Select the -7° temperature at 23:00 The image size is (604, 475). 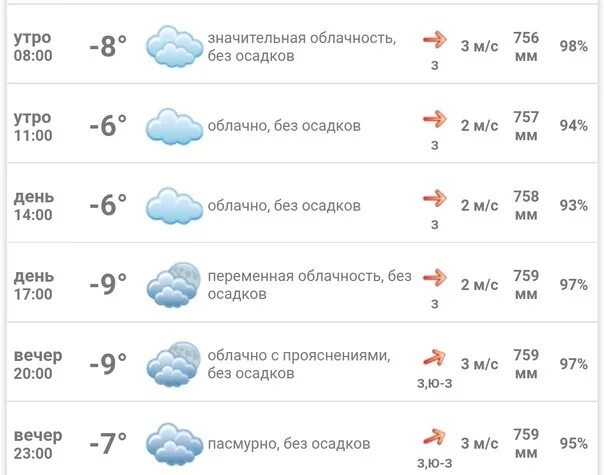[x=108, y=444]
